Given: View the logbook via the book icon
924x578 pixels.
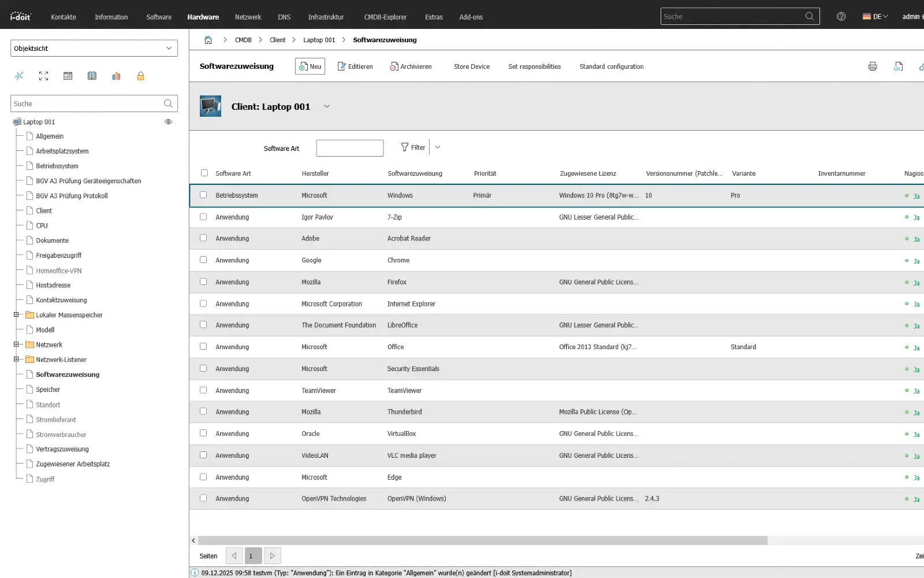Looking at the screenshot, I should [92, 76].
